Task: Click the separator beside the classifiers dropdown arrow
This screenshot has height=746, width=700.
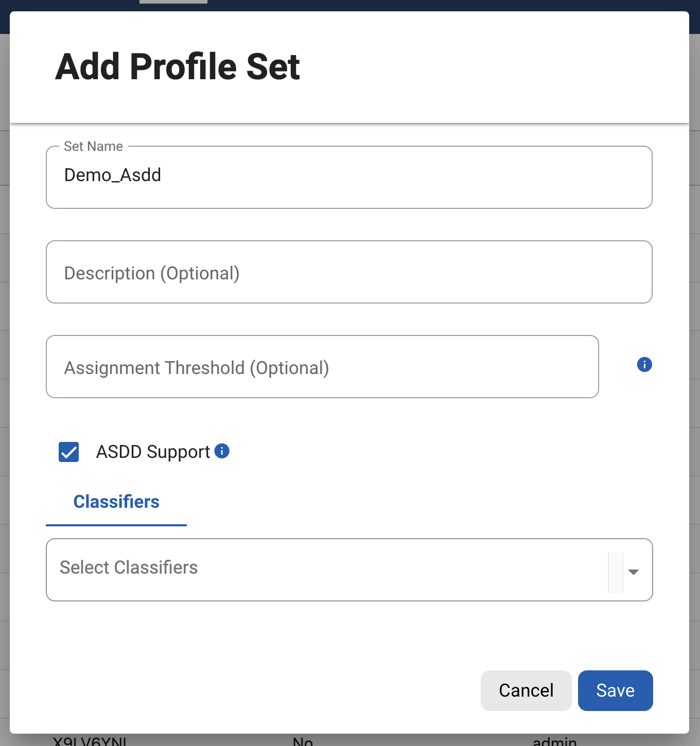Action: click(616, 572)
